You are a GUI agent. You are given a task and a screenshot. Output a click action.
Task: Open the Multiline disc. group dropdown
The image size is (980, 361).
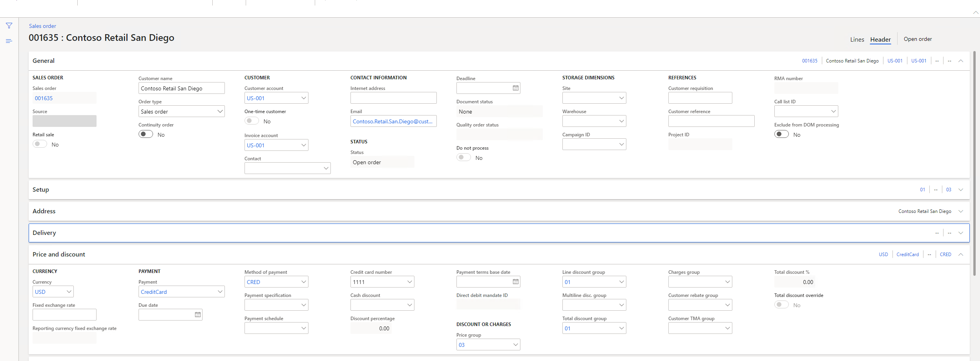621,305
